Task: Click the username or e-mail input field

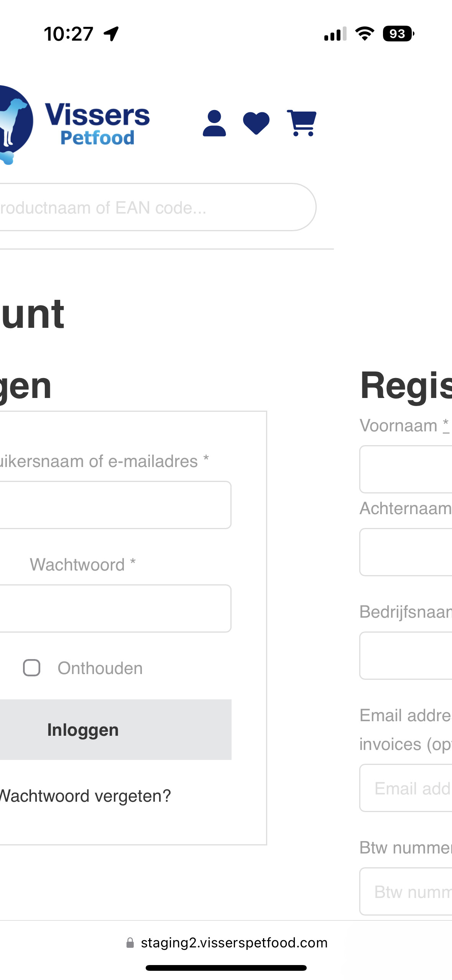Action: click(x=115, y=505)
